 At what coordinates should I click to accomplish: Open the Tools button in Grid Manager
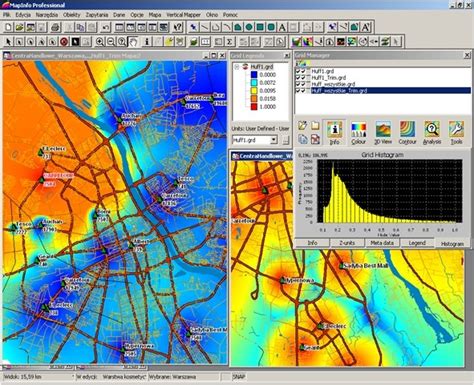456,132
